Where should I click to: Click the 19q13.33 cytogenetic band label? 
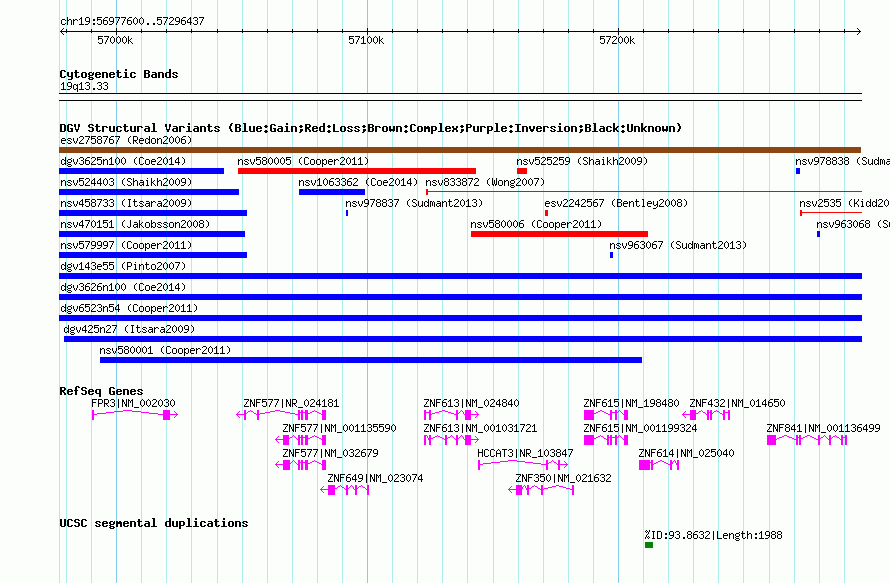[84, 86]
